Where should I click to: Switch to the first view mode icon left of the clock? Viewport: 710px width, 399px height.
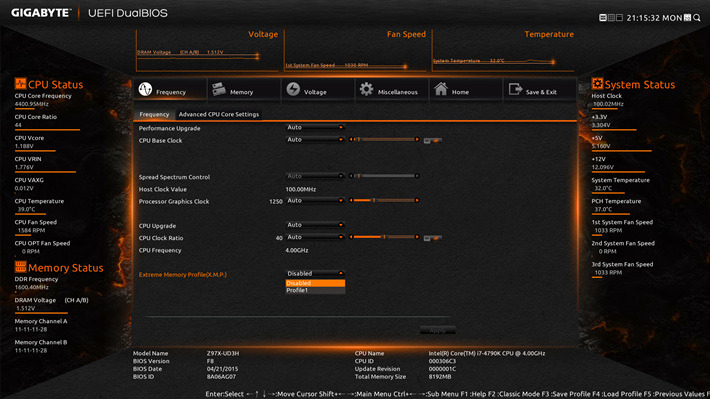click(x=603, y=18)
